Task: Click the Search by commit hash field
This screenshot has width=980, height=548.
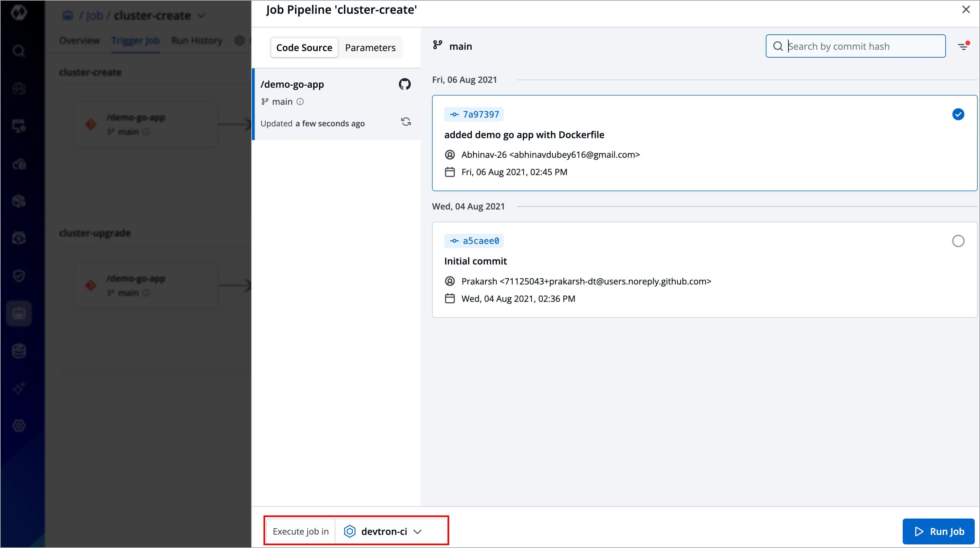Action: 860,46
